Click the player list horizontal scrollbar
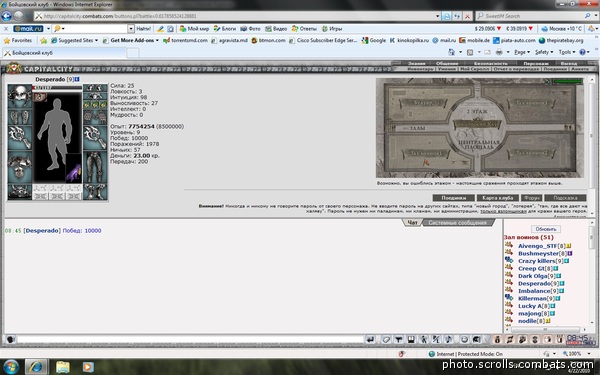The image size is (600, 375). coord(545,329)
